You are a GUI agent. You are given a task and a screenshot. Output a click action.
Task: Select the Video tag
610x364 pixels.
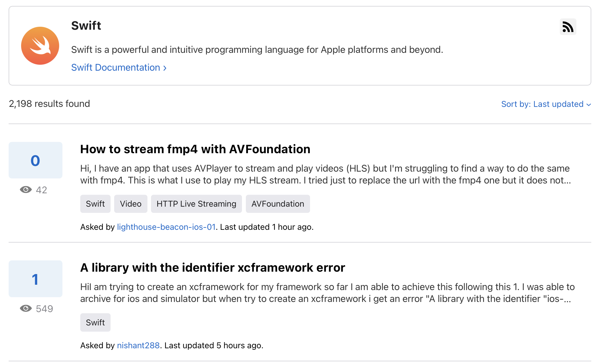tap(131, 204)
